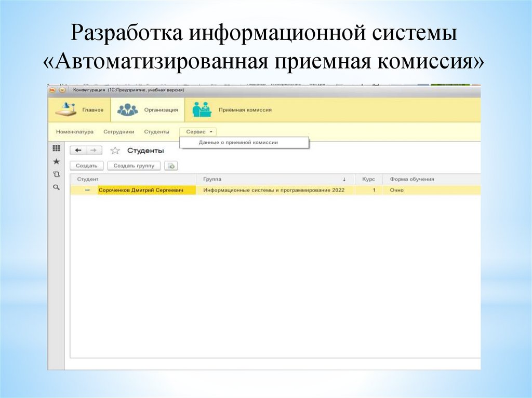Go forward with the right arrow button
Image resolution: width=532 pixels, height=398 pixels.
click(x=94, y=150)
